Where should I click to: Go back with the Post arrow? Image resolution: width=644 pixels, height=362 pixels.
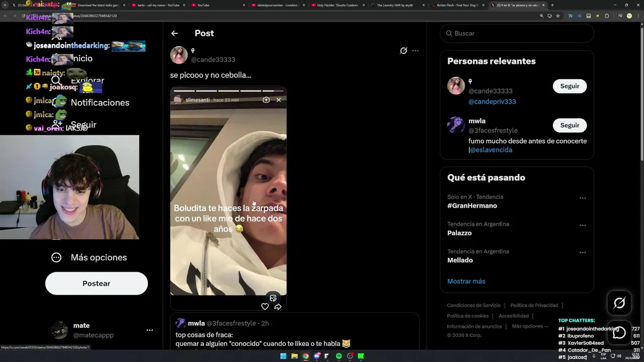(175, 33)
